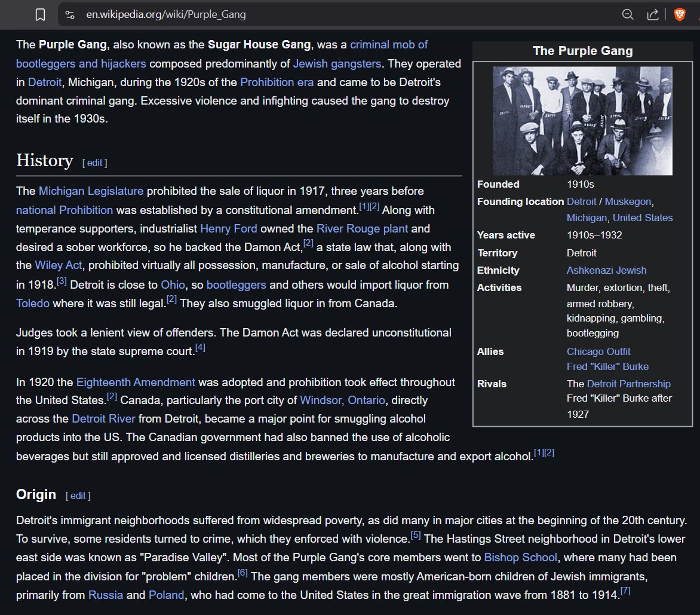The width and height of the screenshot is (700, 615).
Task: Click citation [4] after 'state supreme court'
Action: point(200,347)
